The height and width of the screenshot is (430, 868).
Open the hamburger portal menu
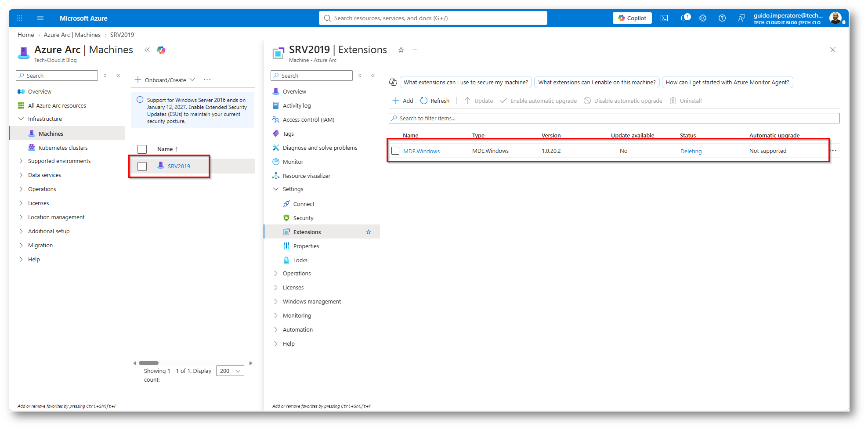click(x=40, y=18)
